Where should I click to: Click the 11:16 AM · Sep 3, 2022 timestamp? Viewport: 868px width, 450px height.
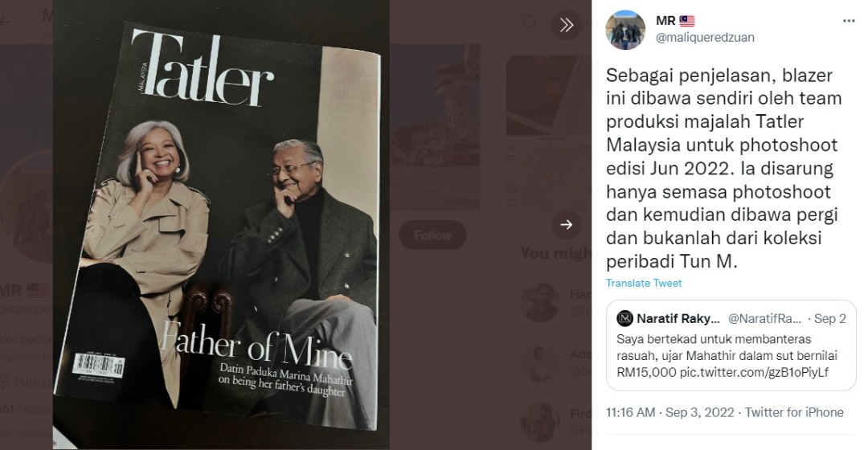[669, 412]
